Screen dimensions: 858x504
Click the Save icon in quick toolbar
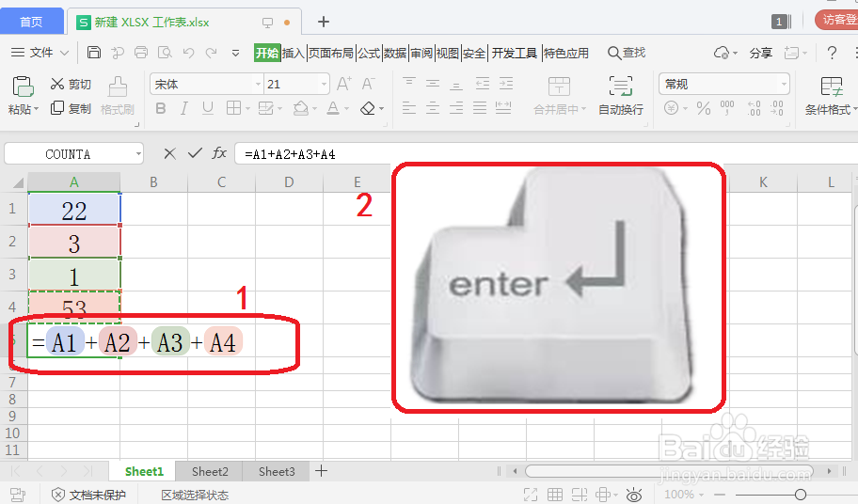[94, 53]
